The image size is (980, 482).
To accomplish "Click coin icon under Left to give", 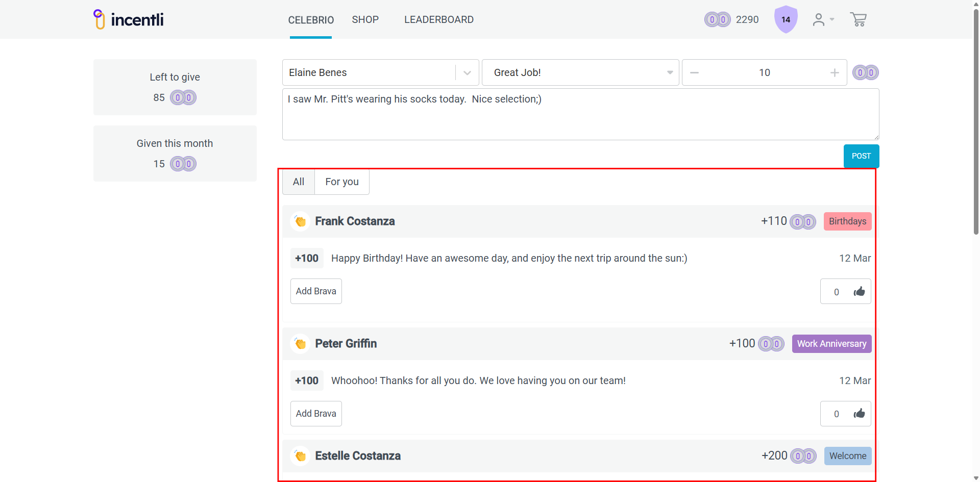I will 183,97.
